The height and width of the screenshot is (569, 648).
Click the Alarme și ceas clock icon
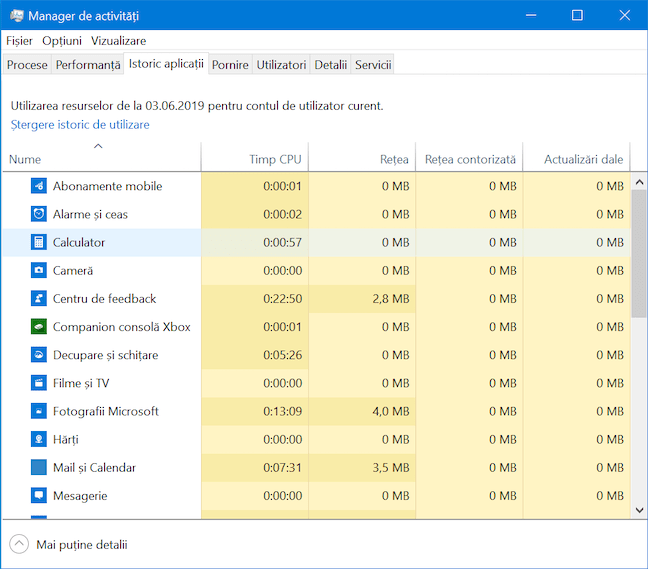click(39, 214)
